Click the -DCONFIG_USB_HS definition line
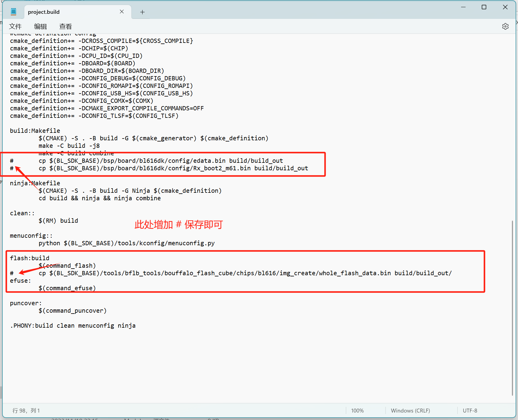Image resolution: width=518 pixels, height=420 pixels. click(x=102, y=93)
